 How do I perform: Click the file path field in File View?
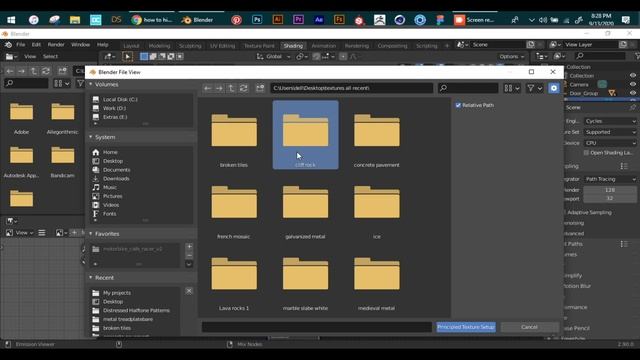351,88
